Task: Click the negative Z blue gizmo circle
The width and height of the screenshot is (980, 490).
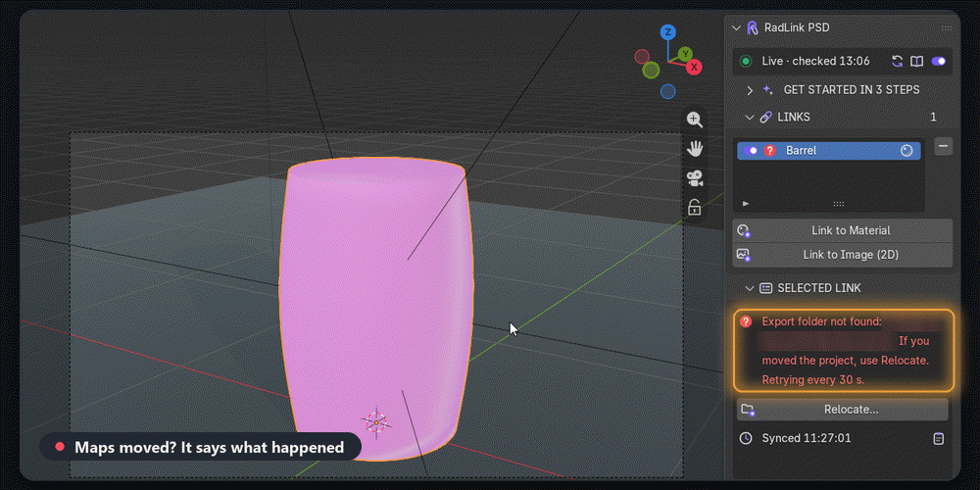Action: click(x=668, y=92)
